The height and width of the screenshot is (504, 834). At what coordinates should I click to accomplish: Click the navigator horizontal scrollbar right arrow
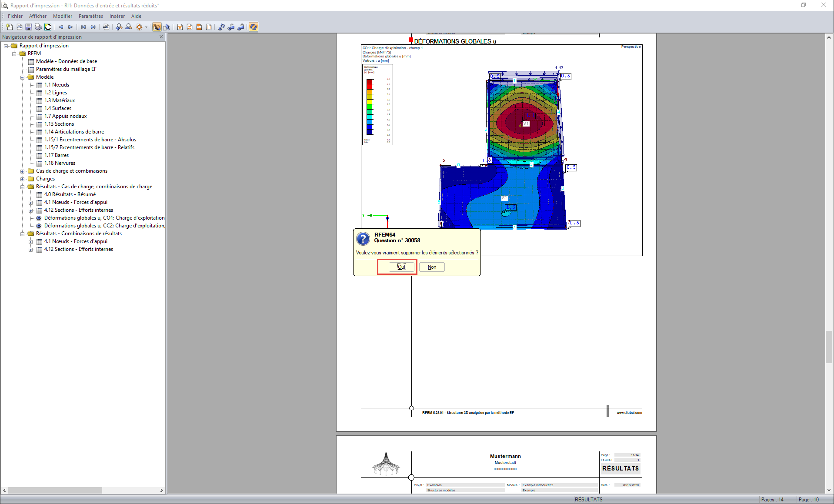[x=162, y=490]
